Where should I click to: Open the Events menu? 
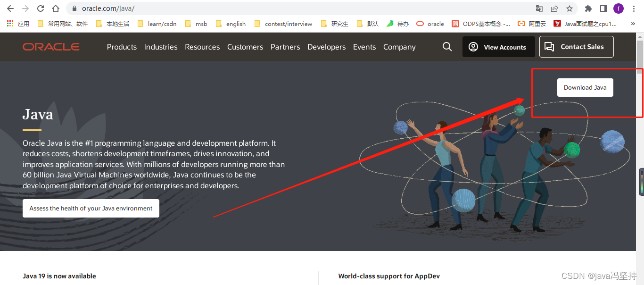click(364, 47)
